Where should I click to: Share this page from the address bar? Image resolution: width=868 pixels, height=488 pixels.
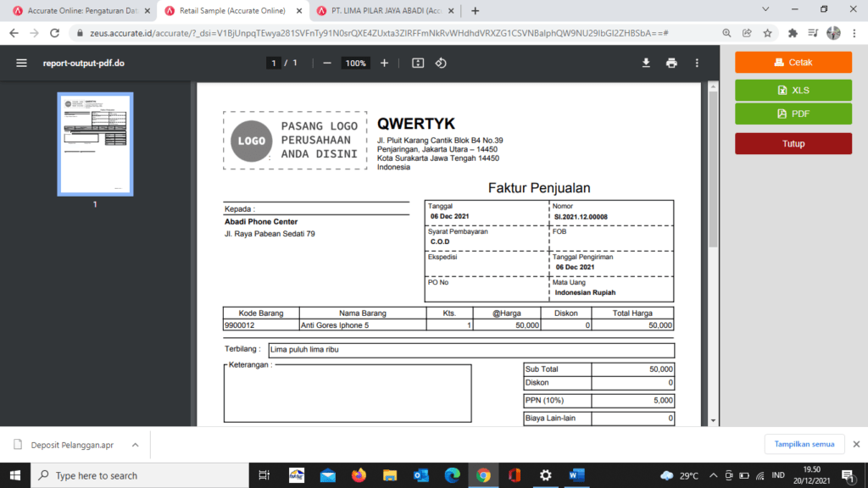point(747,33)
